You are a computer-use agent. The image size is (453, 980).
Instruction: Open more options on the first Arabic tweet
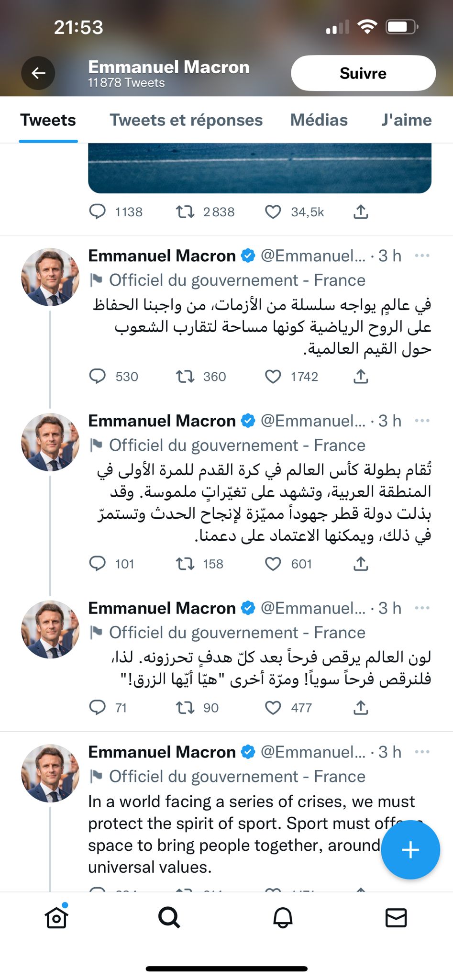click(422, 256)
